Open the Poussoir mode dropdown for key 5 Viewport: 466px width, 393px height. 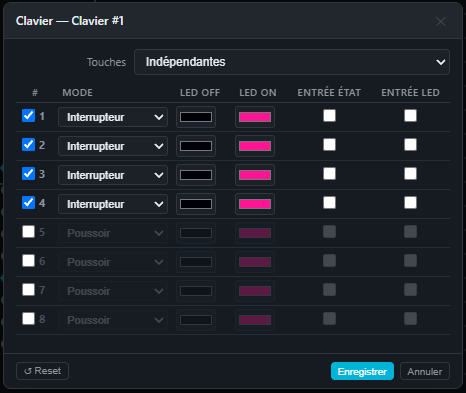pos(113,233)
